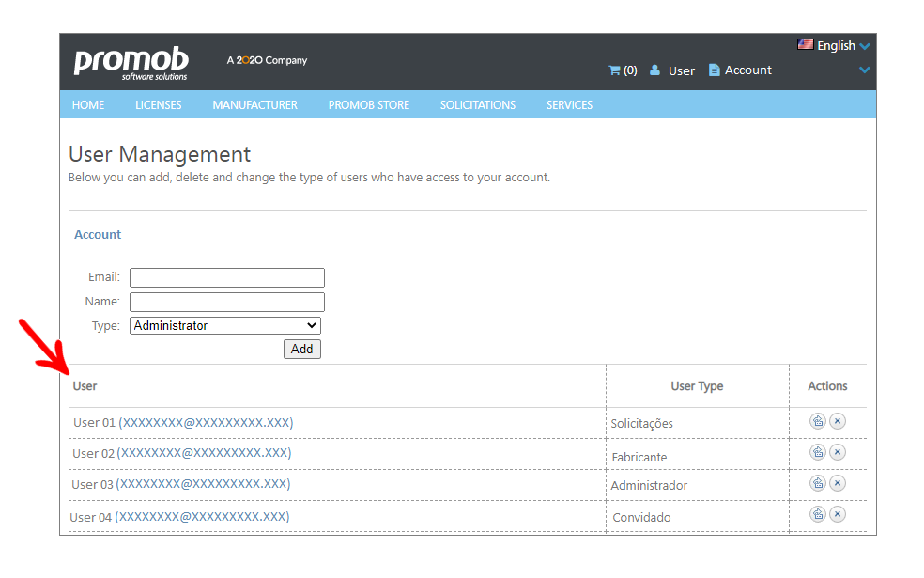The height and width of the screenshot is (578, 924).
Task: Click the Actions column header
Action: 827,386
